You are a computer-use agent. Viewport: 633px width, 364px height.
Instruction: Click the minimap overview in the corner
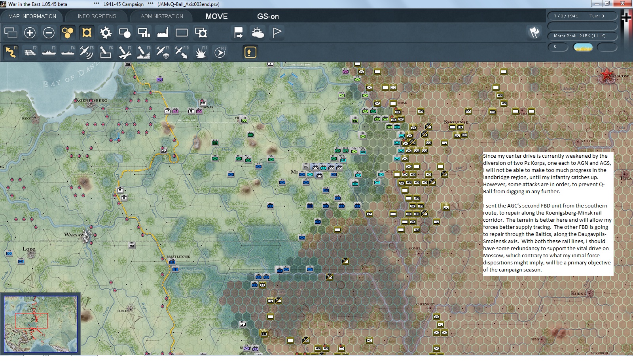40,324
